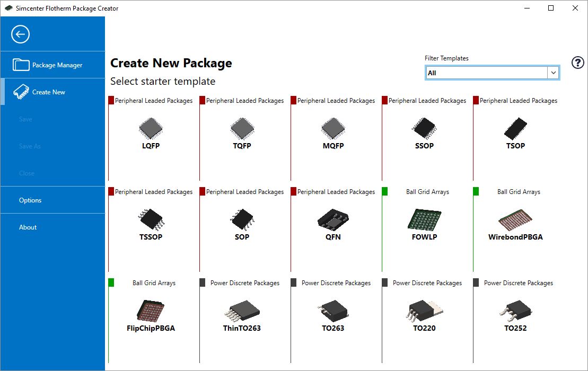The width and height of the screenshot is (588, 371).
Task: Click the LQFP label text
Action: point(151,146)
